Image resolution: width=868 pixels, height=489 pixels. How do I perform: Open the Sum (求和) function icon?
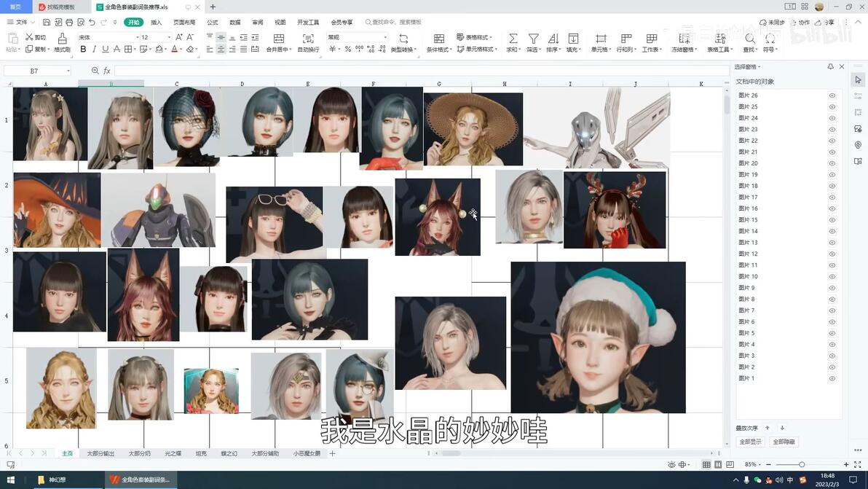(513, 39)
